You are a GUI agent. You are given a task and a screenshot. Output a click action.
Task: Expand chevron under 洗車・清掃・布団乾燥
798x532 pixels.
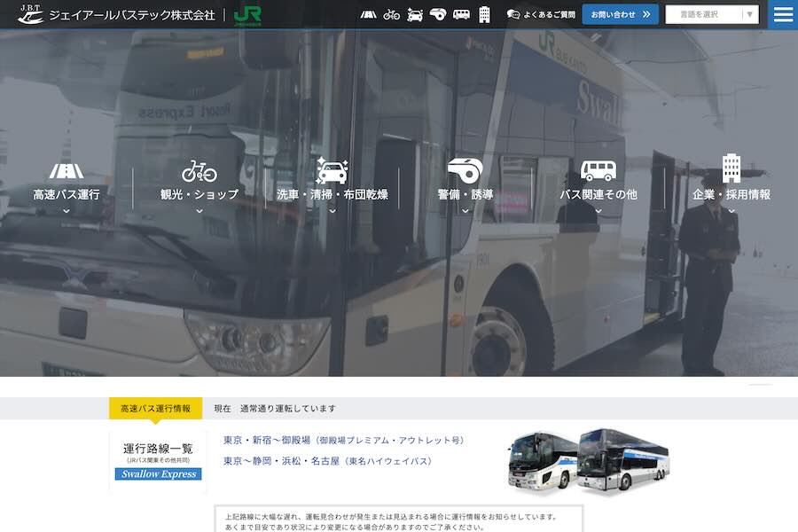pos(332,211)
